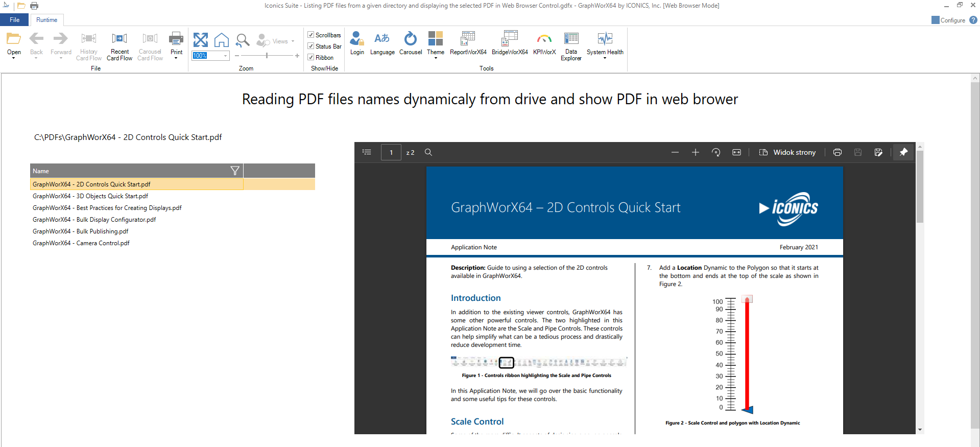Screen dimensions: 980x447
Task: Select GraphWorX64 - Camera Control.pdf
Action: (x=81, y=243)
